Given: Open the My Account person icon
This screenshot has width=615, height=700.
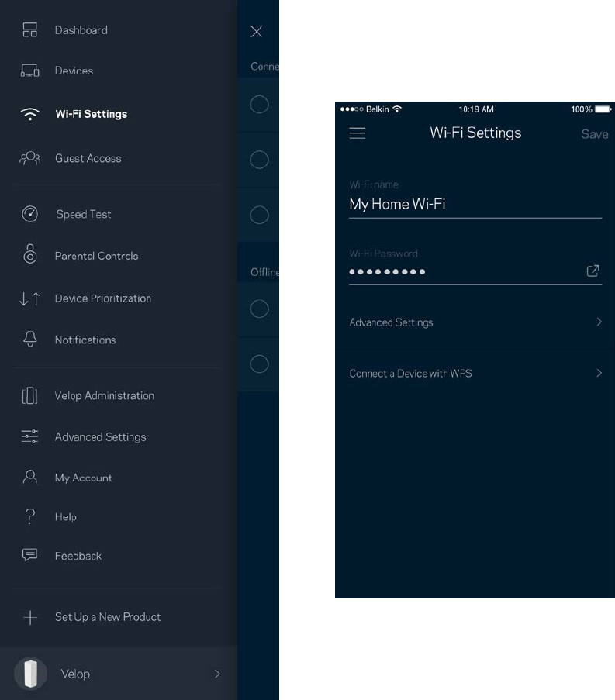Looking at the screenshot, I should 30,477.
